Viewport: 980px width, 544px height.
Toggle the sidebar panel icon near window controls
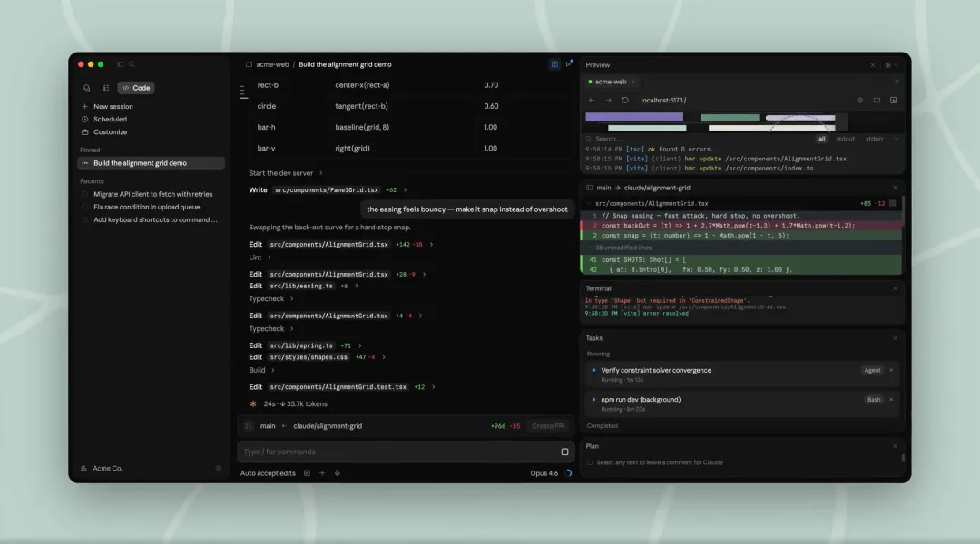(x=121, y=64)
